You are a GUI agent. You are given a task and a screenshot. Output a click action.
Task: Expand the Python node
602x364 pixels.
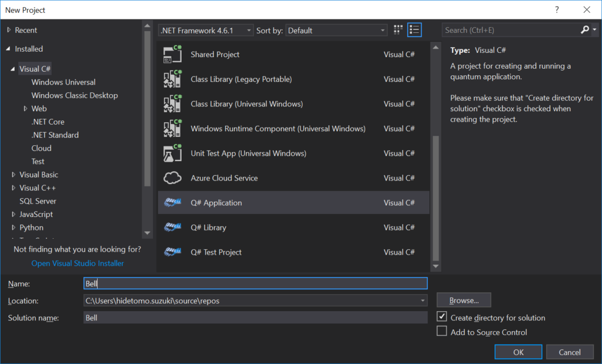click(14, 228)
